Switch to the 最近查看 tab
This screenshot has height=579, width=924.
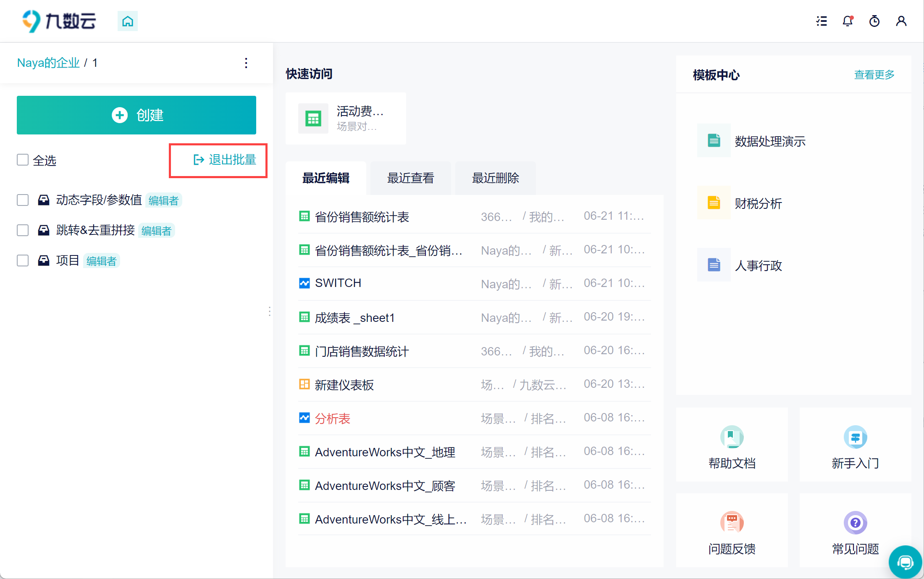click(410, 178)
